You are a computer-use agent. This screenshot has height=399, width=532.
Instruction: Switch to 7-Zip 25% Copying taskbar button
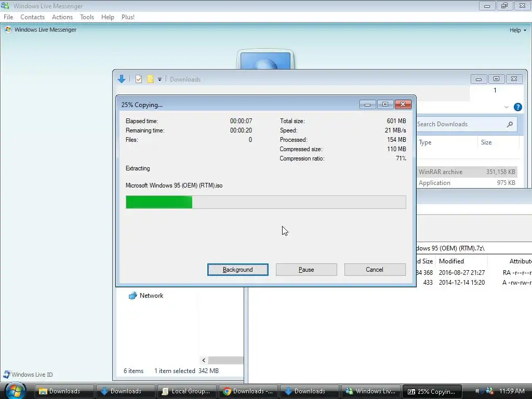click(x=432, y=391)
